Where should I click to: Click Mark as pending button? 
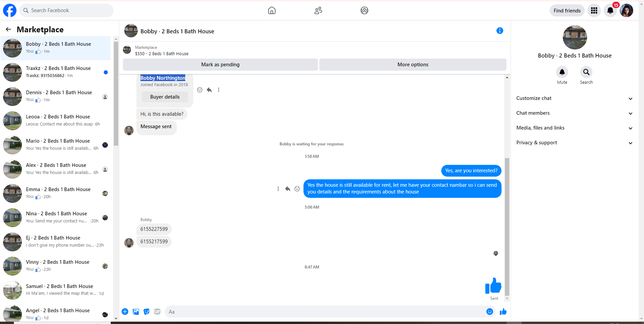point(220,65)
